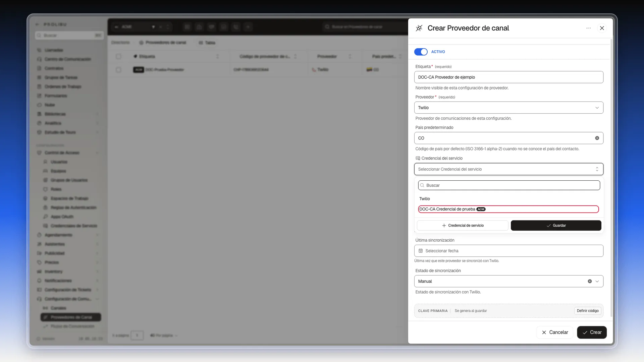This screenshot has width=644, height=362.
Task: Open the three-dots menu in panel header
Action: [588, 28]
